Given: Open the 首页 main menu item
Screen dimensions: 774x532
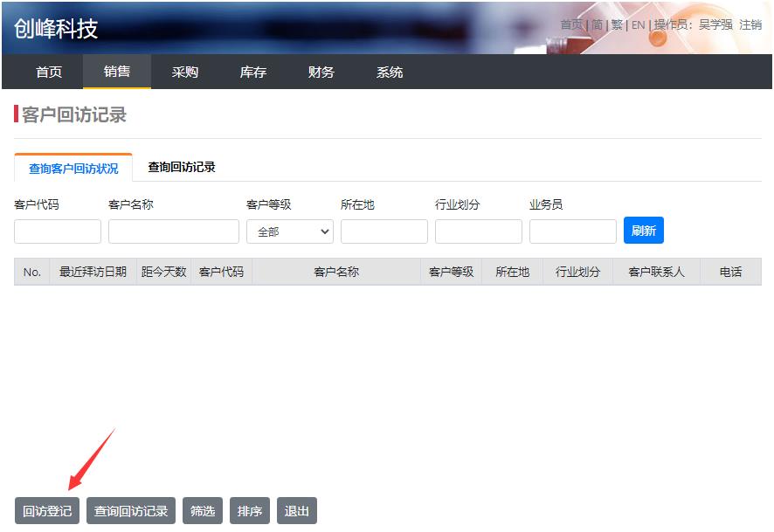Looking at the screenshot, I should tap(49, 72).
